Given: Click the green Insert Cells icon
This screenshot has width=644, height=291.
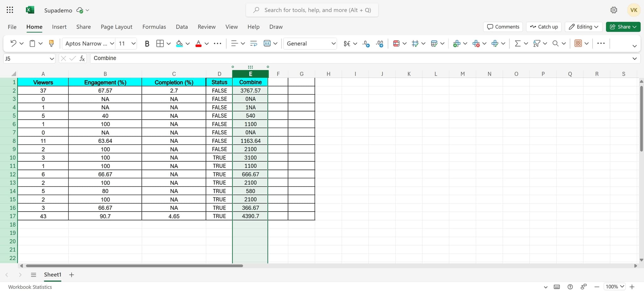Looking at the screenshot, I should (x=457, y=43).
